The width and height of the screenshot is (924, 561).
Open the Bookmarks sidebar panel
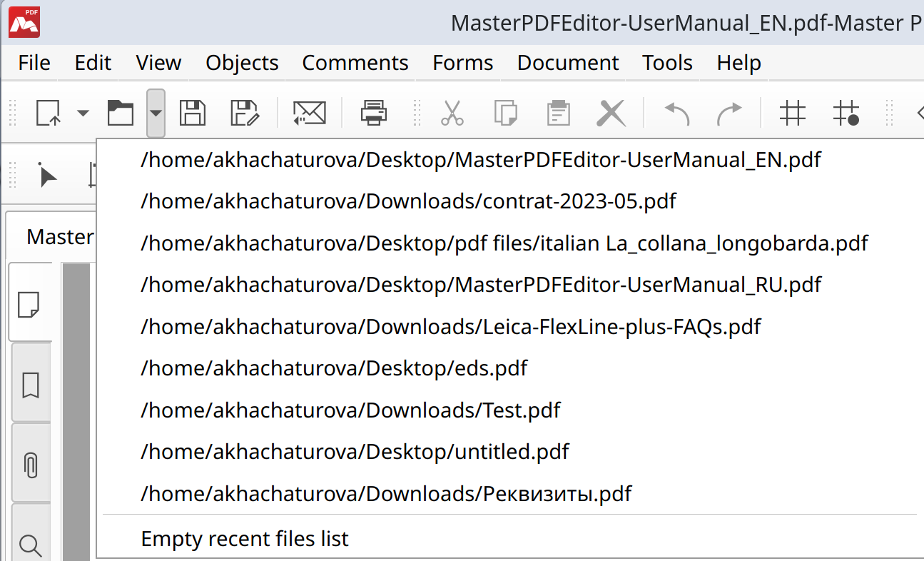point(30,384)
